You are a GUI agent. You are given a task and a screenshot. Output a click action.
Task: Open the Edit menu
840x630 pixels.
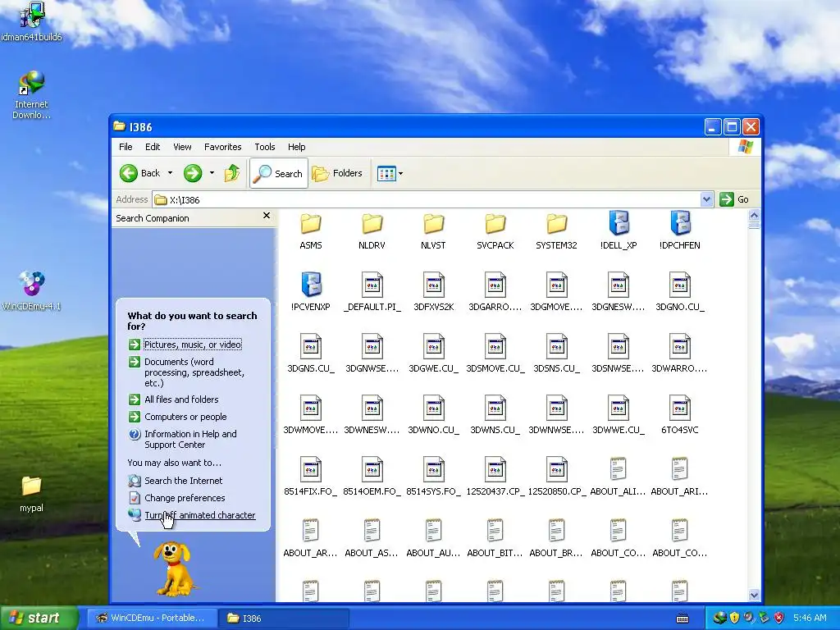(x=153, y=147)
